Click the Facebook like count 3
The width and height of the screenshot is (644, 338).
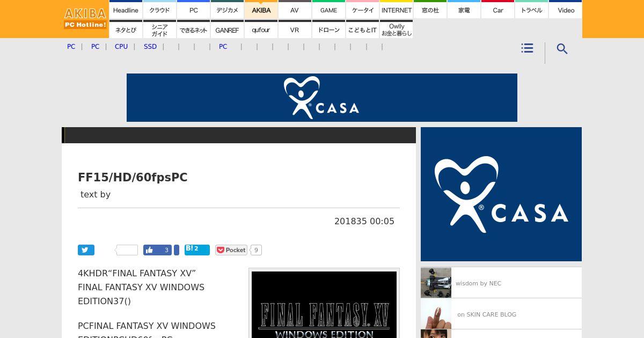click(x=166, y=250)
